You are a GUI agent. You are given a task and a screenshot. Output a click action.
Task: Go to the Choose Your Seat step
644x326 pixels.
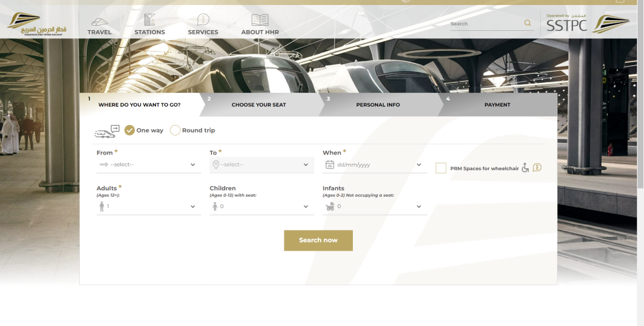(x=258, y=104)
